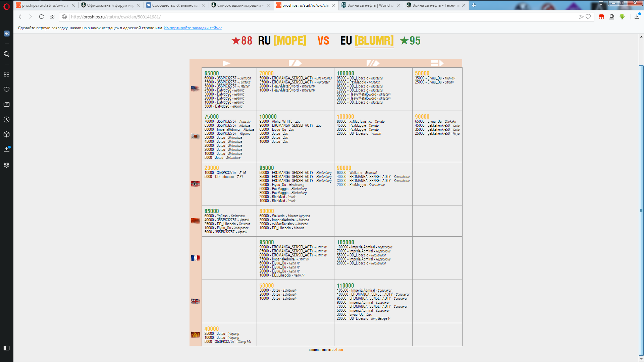Open the downloads toolbar button

click(637, 16)
